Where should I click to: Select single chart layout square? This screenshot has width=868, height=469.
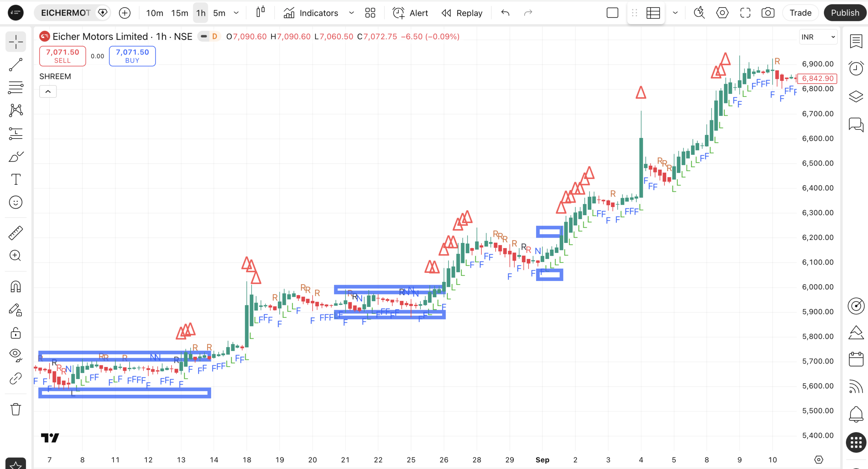tap(612, 13)
